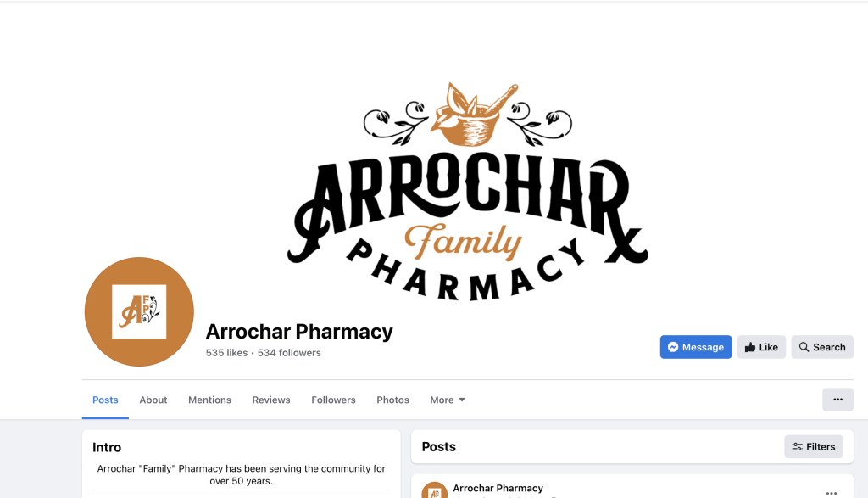868x498 pixels.
Task: Go to the Reviews tab
Action: 270,400
